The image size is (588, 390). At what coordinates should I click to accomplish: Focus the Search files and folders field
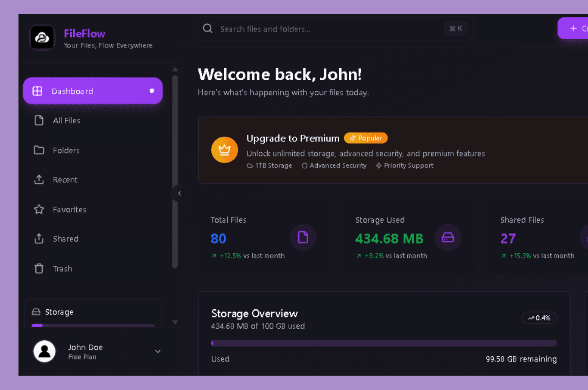pyautogui.click(x=334, y=29)
